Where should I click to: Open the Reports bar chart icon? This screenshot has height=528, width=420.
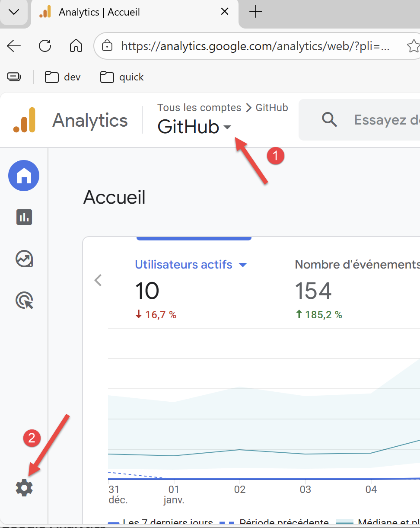pos(24,217)
